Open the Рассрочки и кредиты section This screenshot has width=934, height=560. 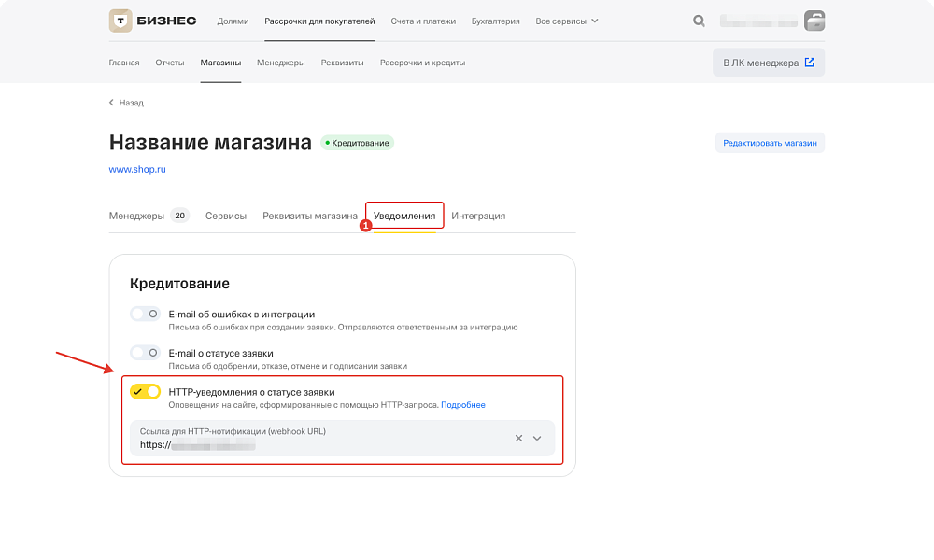coord(422,62)
